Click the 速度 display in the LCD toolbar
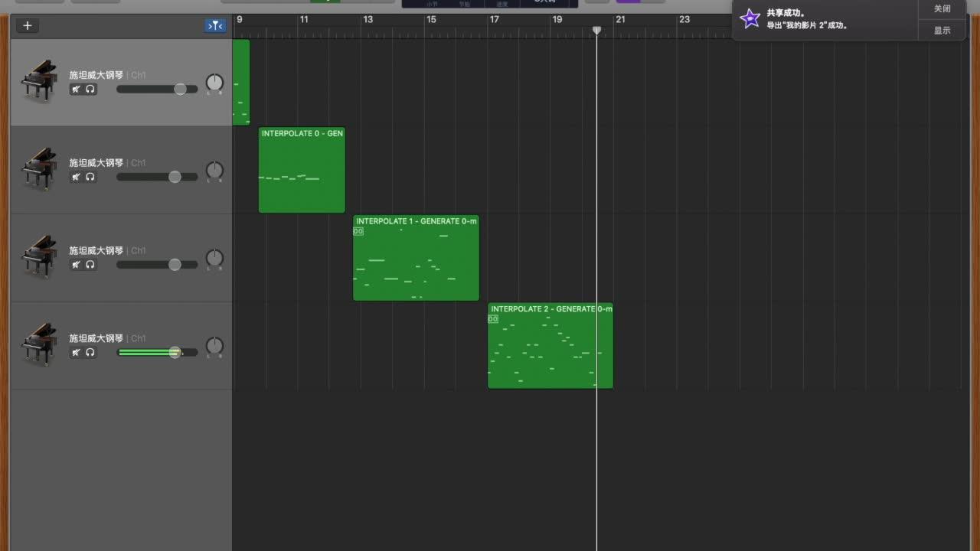Image resolution: width=980 pixels, height=551 pixels. [x=502, y=4]
